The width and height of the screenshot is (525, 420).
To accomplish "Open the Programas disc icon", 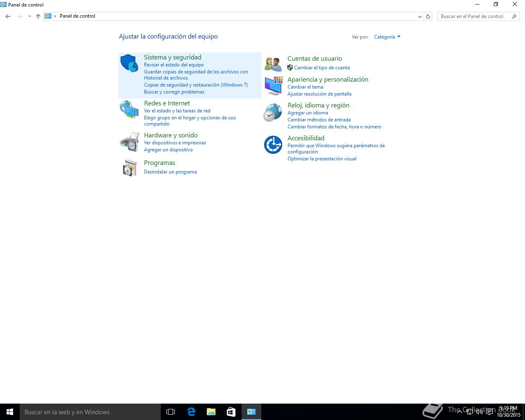I will [130, 168].
